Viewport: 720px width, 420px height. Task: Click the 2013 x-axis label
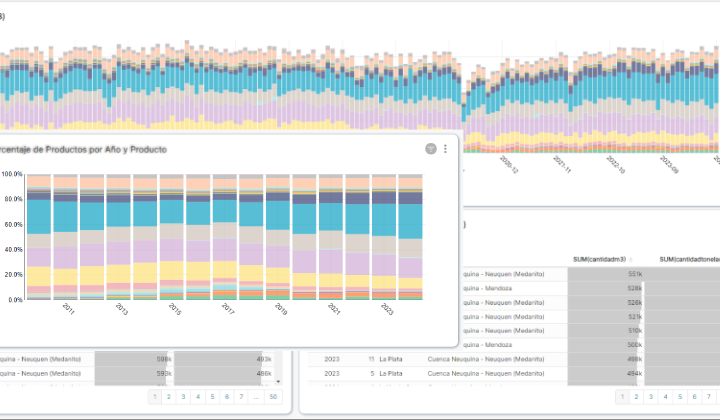pos(121,308)
